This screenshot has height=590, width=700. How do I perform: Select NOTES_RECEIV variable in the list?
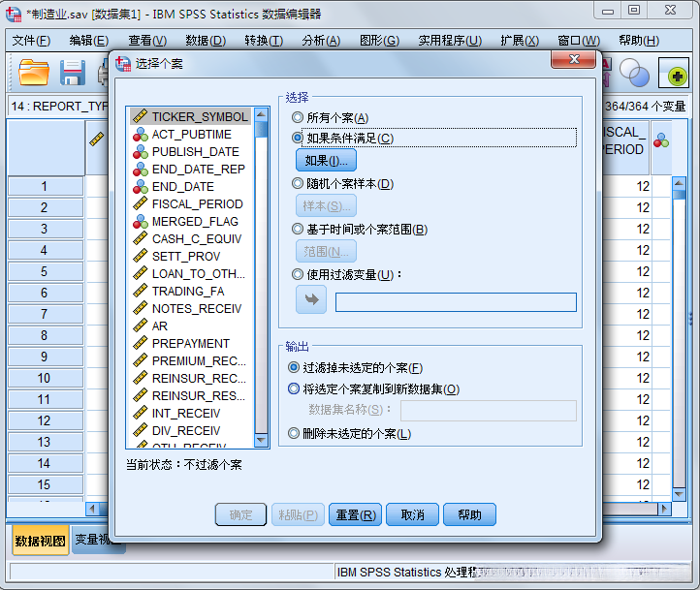click(191, 308)
